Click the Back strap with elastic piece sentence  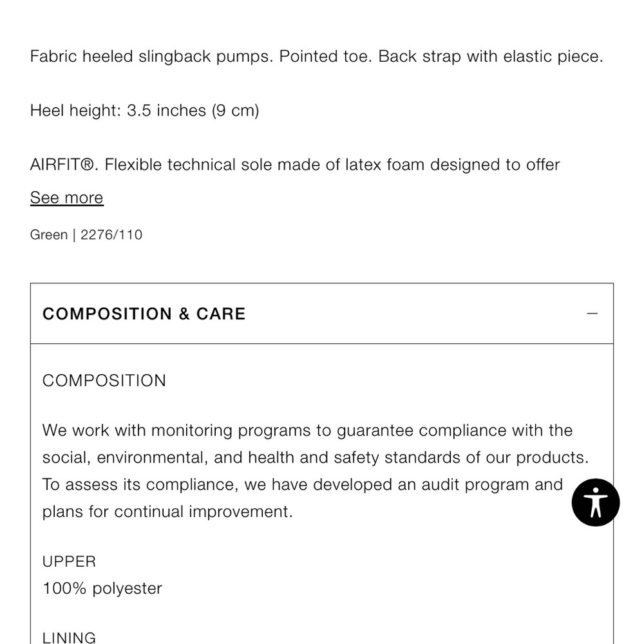tap(491, 56)
